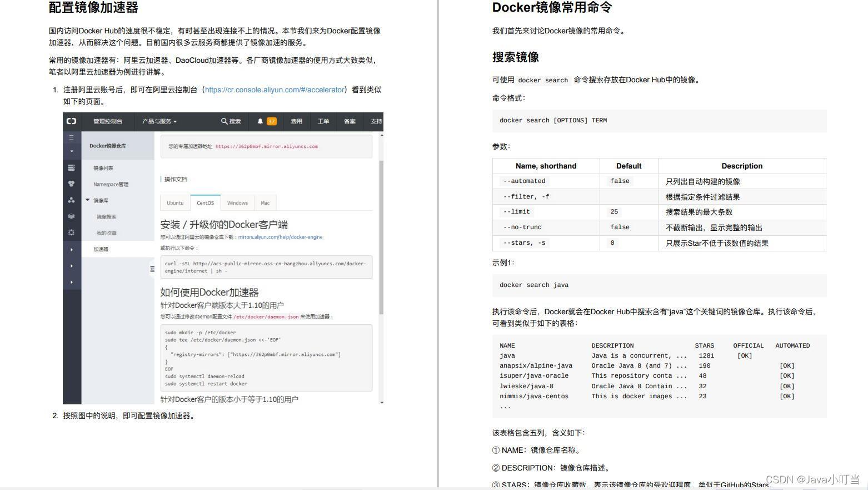Click the 362p0mbf.mirror.aliyuncs.com accelerator address
This screenshot has height=490, width=868.
click(x=267, y=146)
